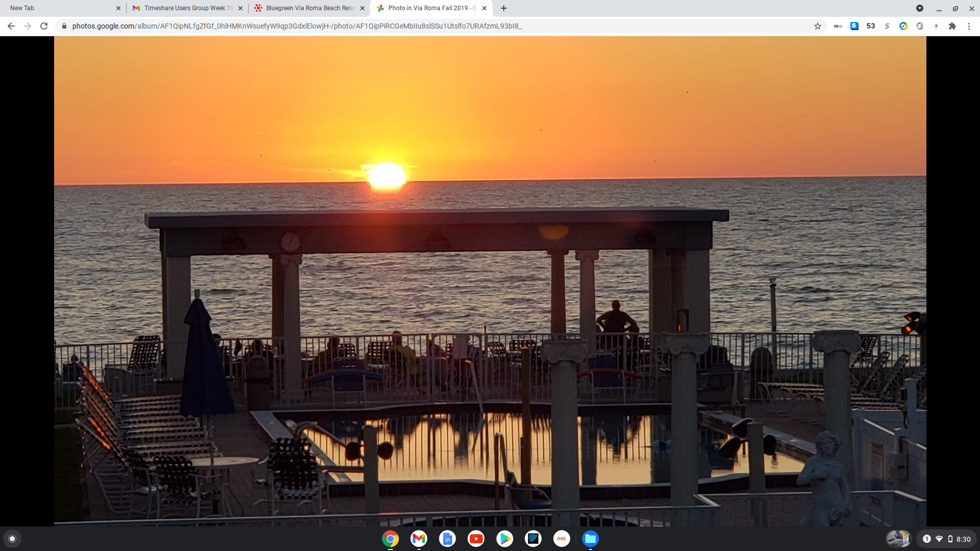The image size is (980, 551).
Task: Click the site security lock in the address bar
Action: click(x=64, y=26)
